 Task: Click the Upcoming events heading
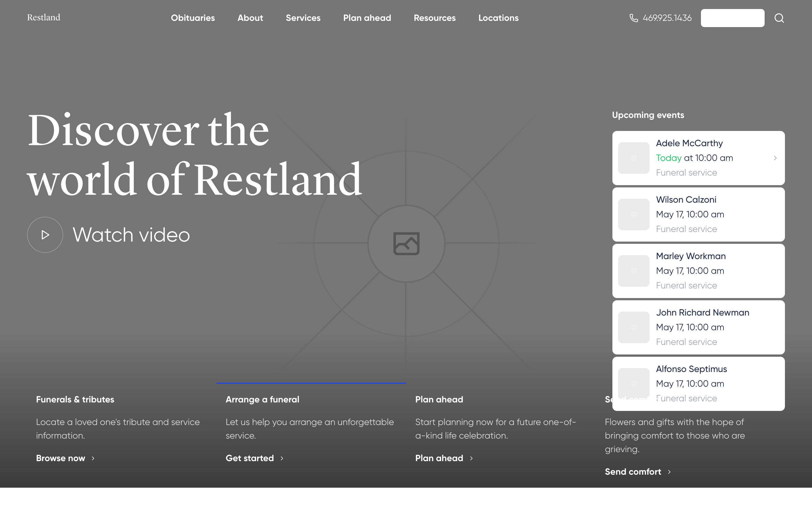[648, 115]
